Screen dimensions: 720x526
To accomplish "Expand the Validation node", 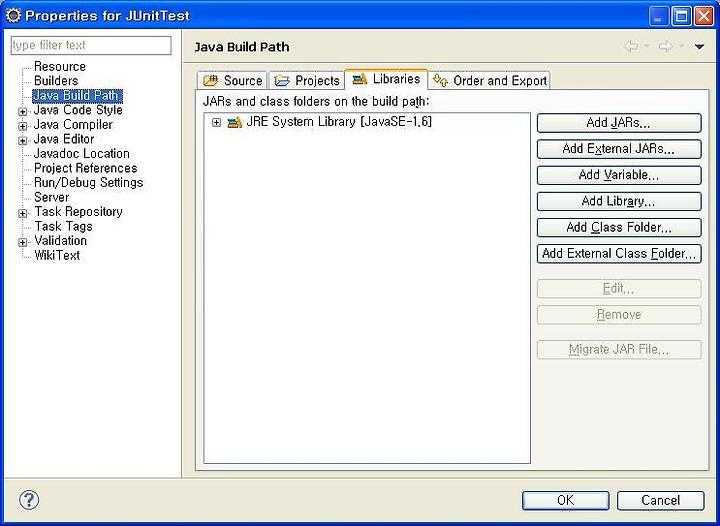I will (22, 242).
